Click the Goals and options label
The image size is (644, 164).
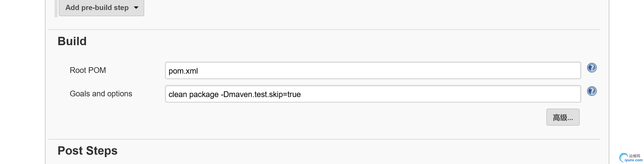(x=101, y=94)
